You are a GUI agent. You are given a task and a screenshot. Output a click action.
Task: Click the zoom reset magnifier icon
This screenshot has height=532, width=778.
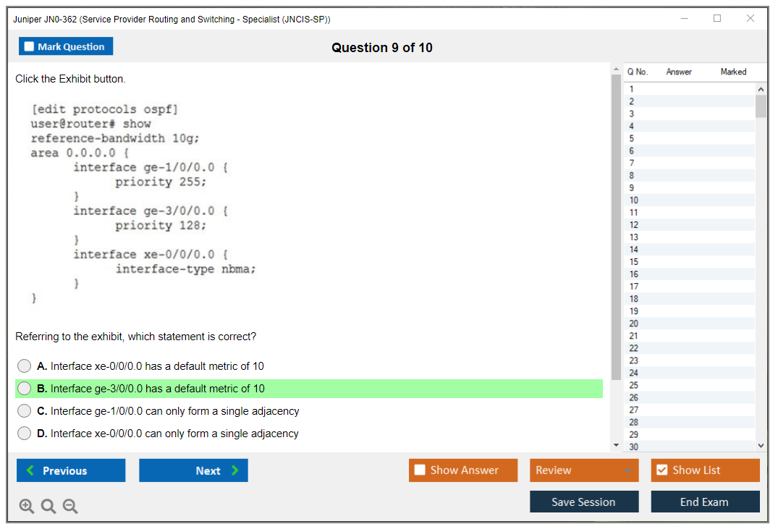coord(48,507)
